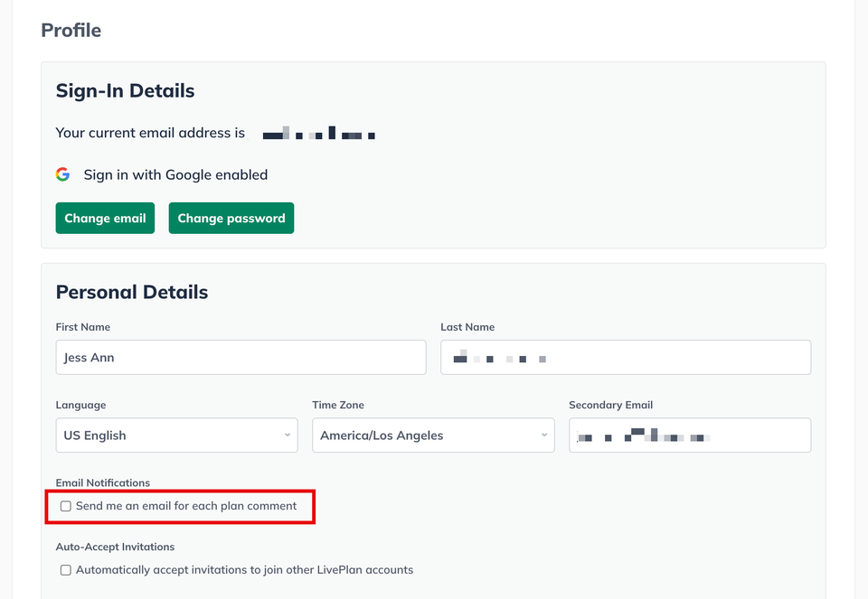Click 'Sign in with Google enabled' text
Image resolution: width=868 pixels, height=599 pixels.
[x=175, y=174]
